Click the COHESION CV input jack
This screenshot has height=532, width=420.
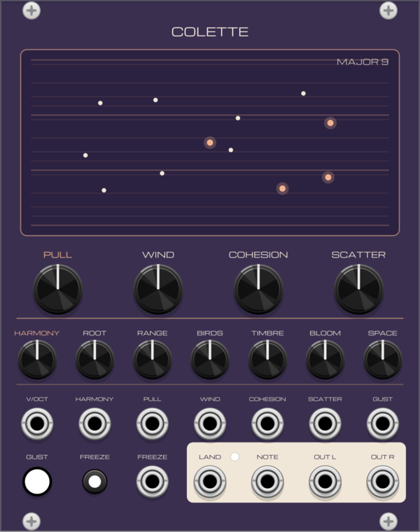[x=267, y=423]
